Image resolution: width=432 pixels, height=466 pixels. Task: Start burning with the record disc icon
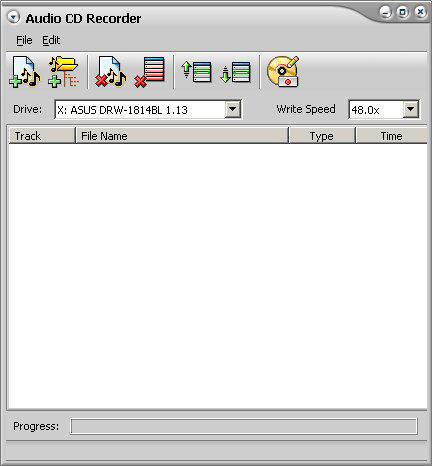pos(283,71)
